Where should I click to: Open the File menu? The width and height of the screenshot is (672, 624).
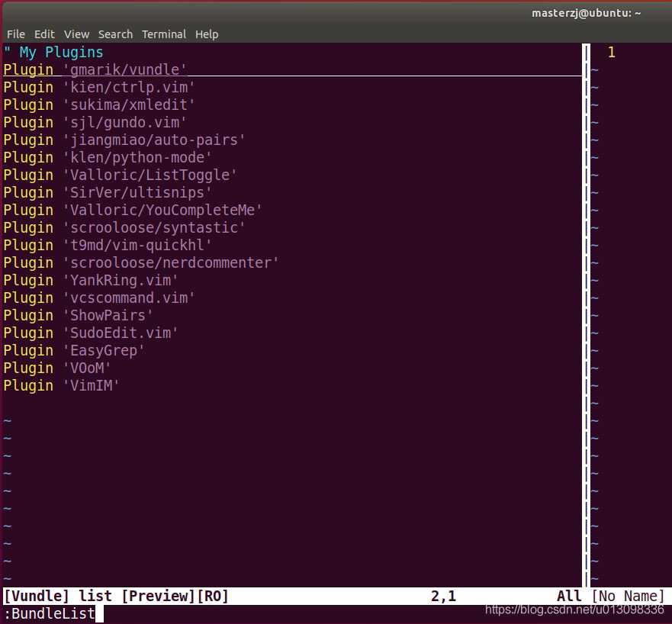(15, 34)
